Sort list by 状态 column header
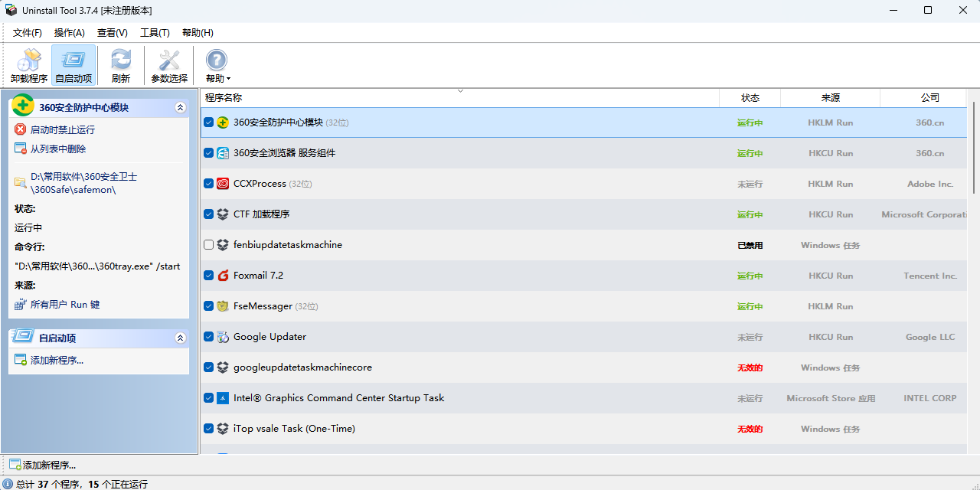This screenshot has height=490, width=980. 750,98
